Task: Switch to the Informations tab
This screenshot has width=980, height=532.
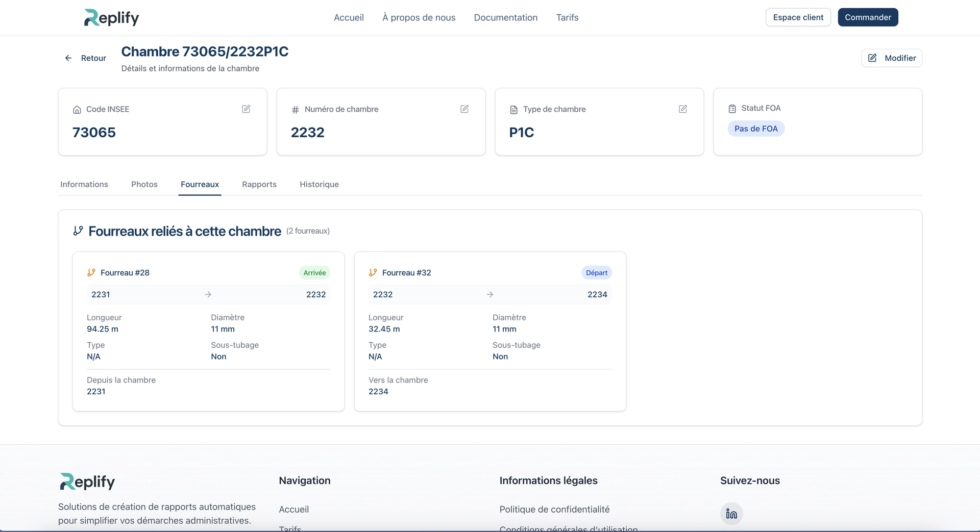Action: point(84,184)
